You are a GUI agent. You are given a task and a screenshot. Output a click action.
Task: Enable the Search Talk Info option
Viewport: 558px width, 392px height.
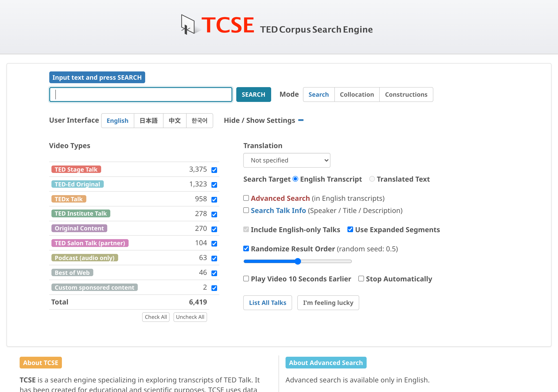246,210
